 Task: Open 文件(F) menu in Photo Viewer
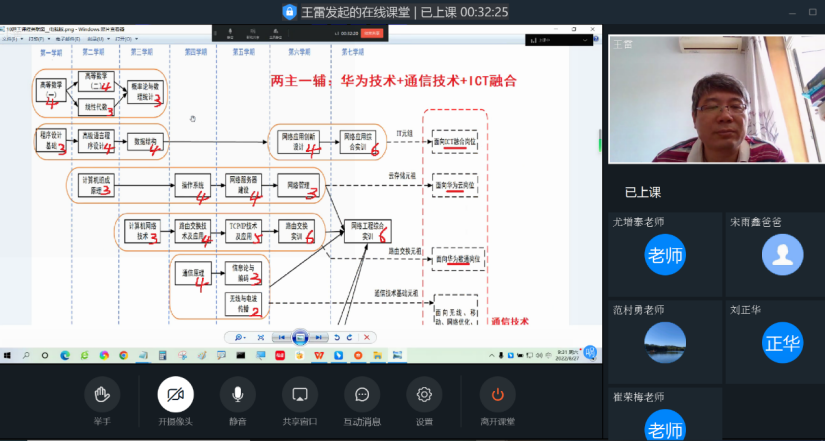[x=11, y=39]
